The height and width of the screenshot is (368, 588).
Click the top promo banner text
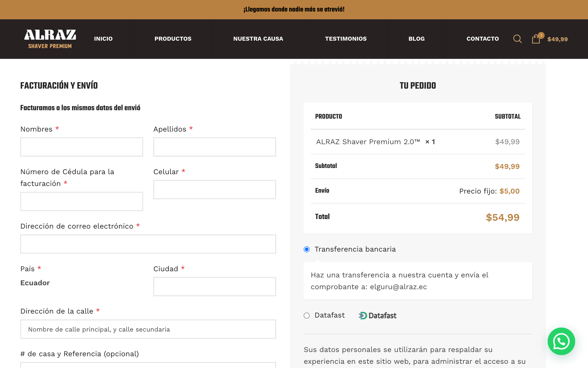click(x=294, y=10)
